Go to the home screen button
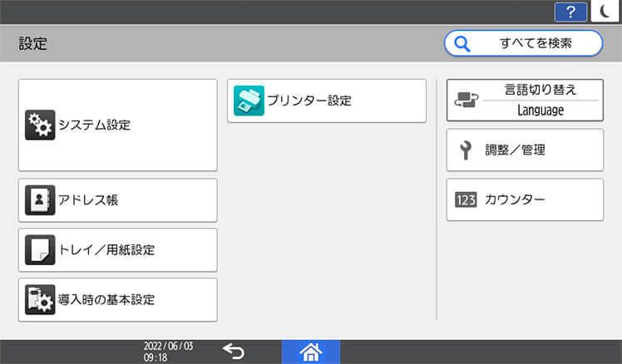This screenshot has width=622, height=364. [311, 352]
